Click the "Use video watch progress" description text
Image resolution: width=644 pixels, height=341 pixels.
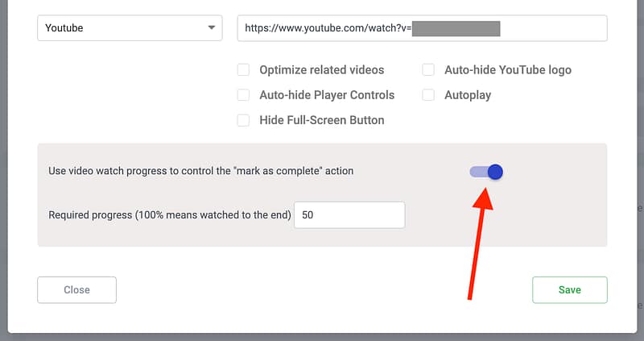click(x=200, y=171)
